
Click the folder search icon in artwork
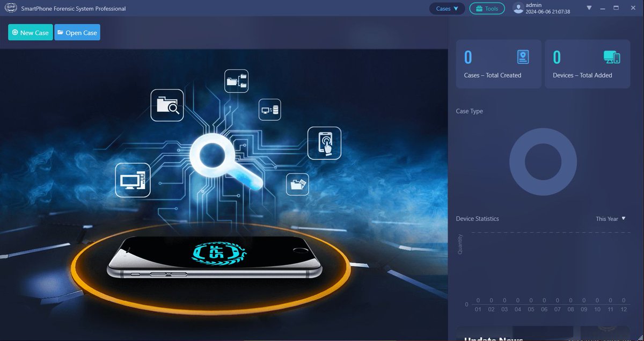point(167,105)
